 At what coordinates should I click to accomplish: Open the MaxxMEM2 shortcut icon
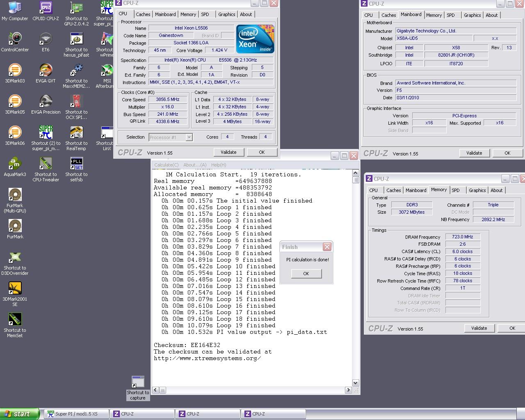[x=76, y=76]
